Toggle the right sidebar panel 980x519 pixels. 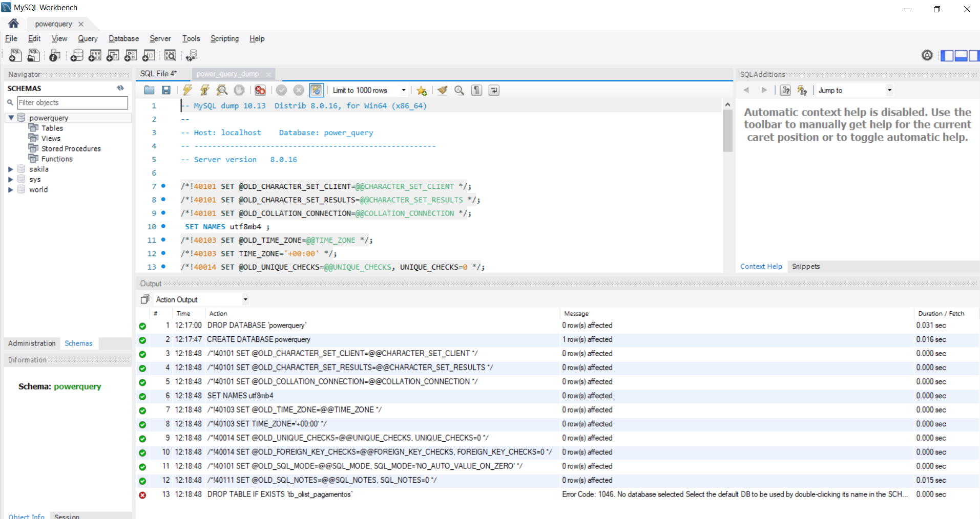974,55
